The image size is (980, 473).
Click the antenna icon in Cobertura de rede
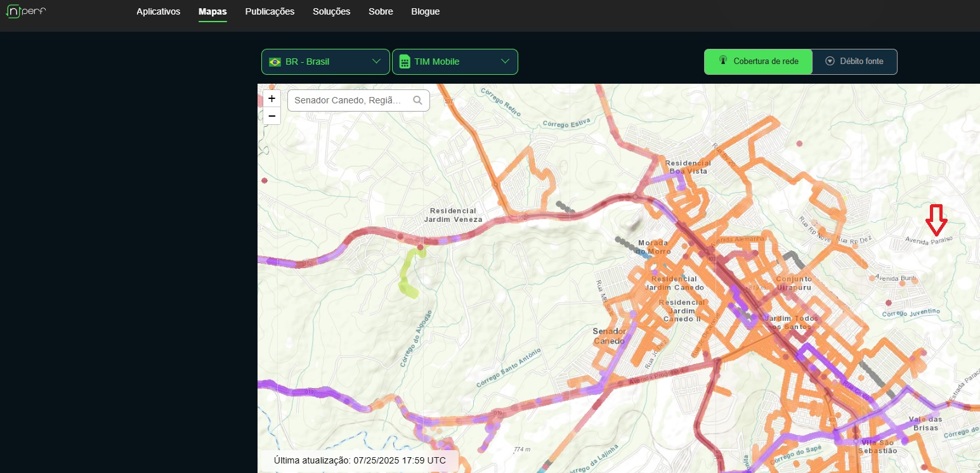click(722, 61)
